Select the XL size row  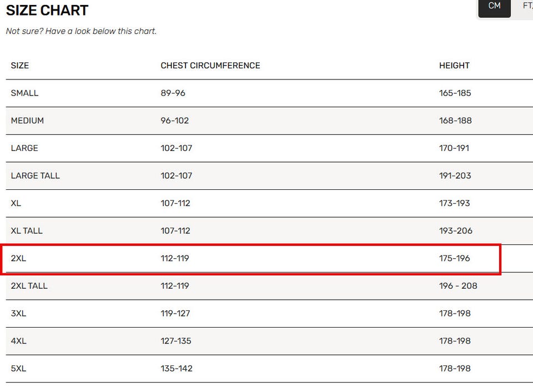(269, 203)
